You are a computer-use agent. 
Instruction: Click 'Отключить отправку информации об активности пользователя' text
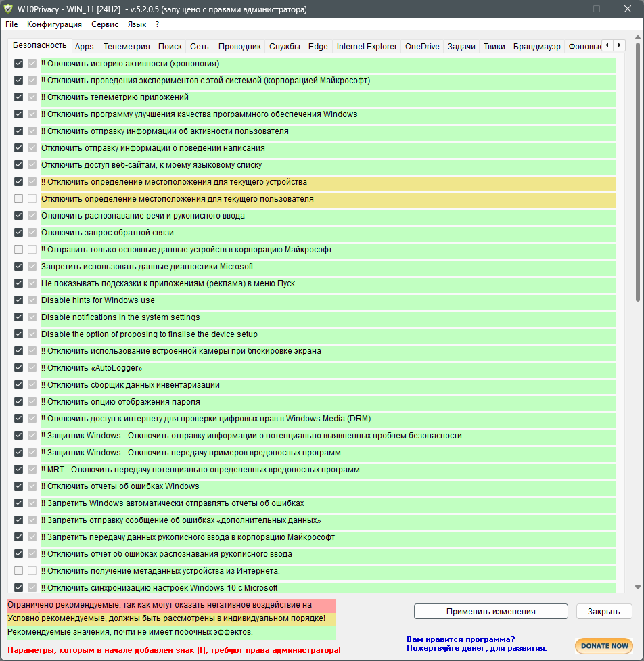pos(165,131)
